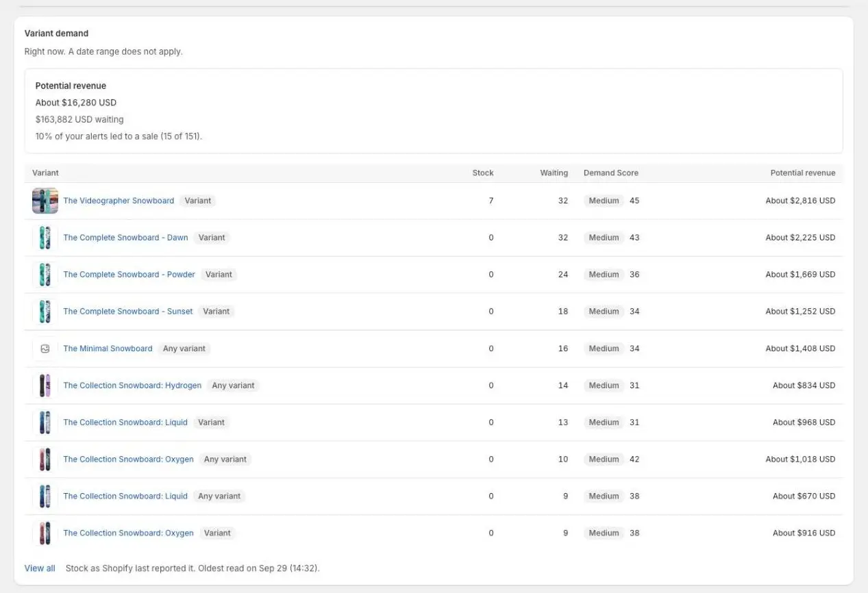
Task: Select the About $834 USD revenue value
Action: coord(804,386)
